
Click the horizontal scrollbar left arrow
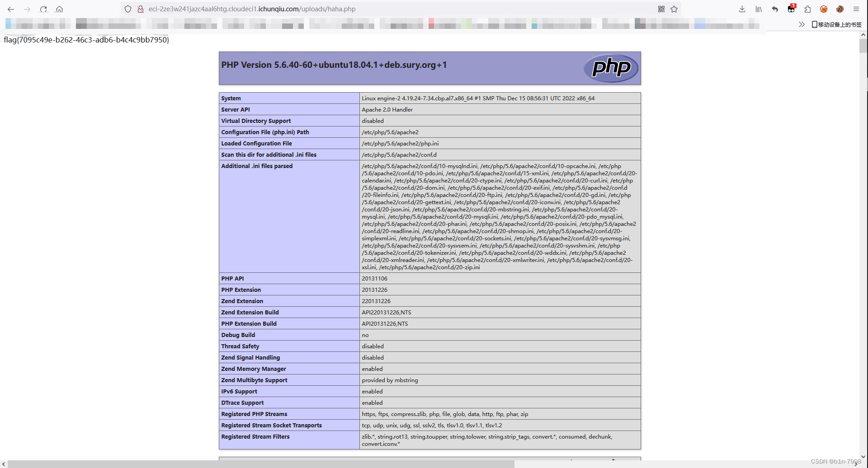click(4, 464)
